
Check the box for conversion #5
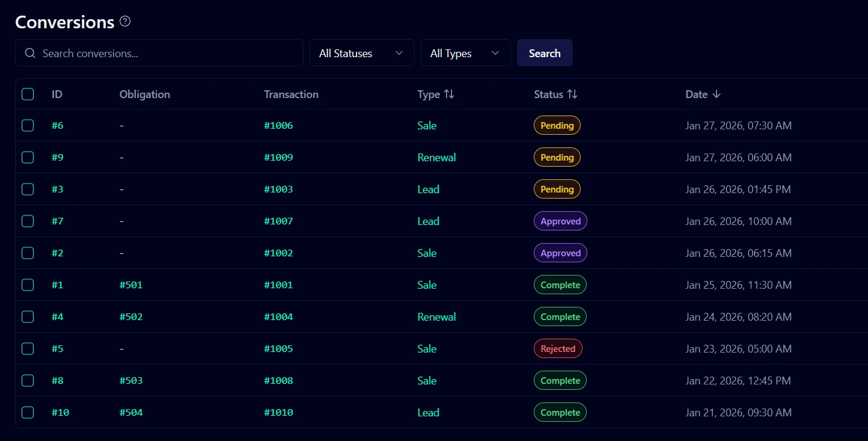(28, 348)
